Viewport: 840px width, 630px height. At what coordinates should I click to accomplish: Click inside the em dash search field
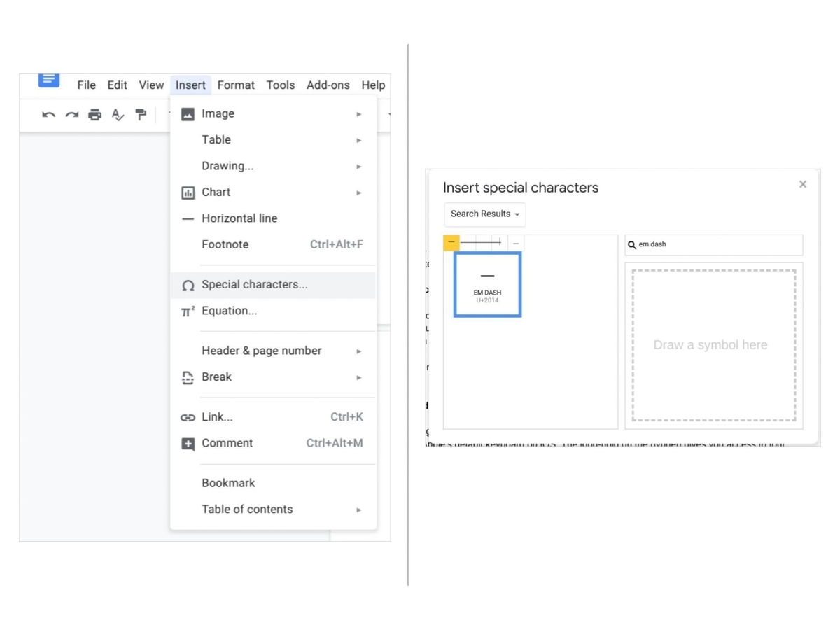(x=713, y=244)
